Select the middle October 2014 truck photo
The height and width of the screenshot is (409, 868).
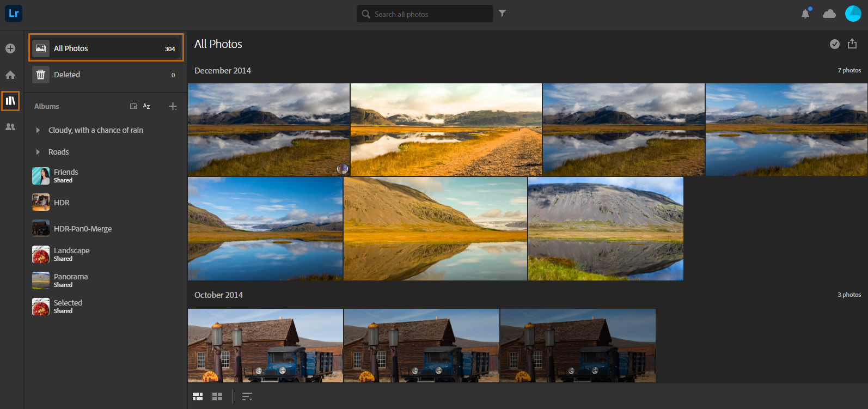coord(421,346)
